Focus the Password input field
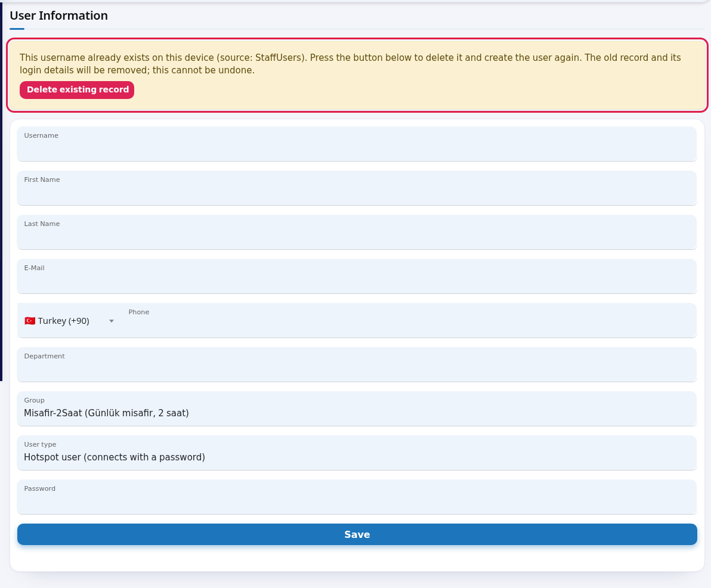Image resolution: width=711 pixels, height=588 pixels. [x=357, y=497]
